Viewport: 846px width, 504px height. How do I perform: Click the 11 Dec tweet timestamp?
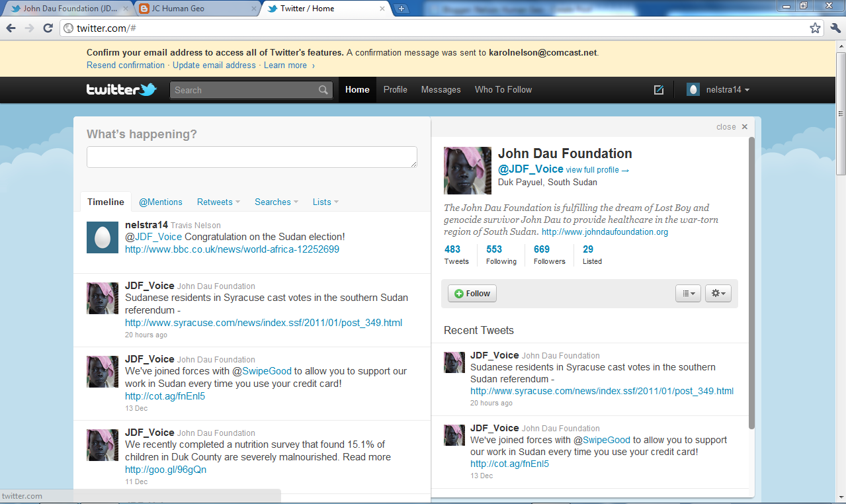(136, 482)
